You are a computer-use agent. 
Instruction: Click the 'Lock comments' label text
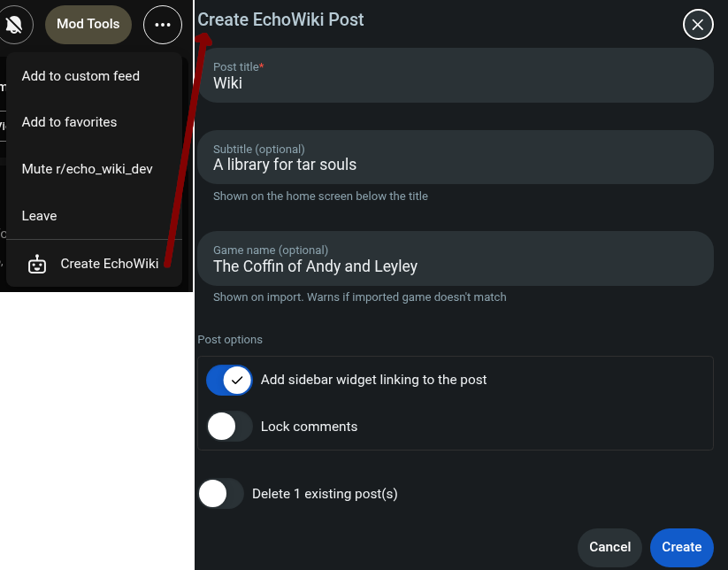(309, 427)
